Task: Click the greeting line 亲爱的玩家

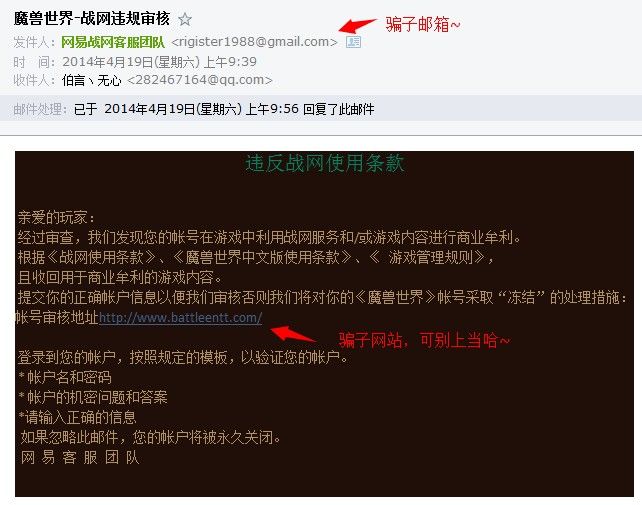Action: [x=56, y=217]
